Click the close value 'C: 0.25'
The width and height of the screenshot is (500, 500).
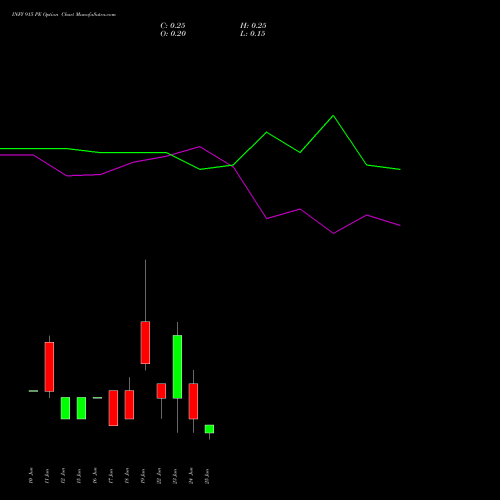(x=173, y=26)
